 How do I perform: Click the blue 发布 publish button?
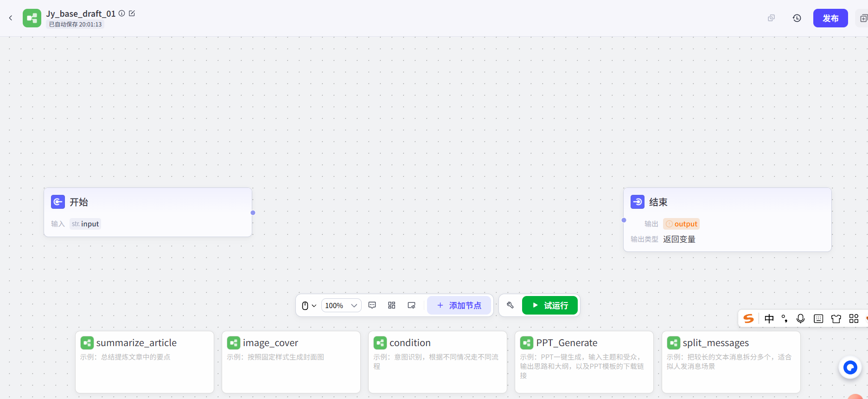coord(830,18)
